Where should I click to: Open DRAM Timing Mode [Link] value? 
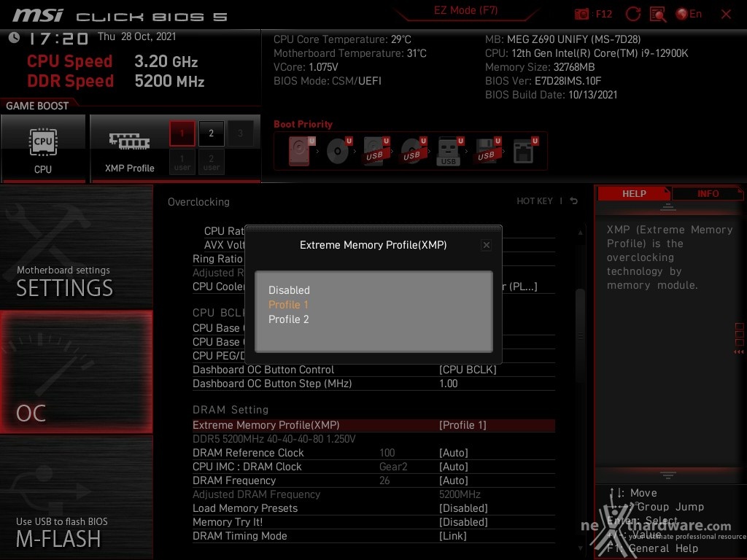point(452,536)
